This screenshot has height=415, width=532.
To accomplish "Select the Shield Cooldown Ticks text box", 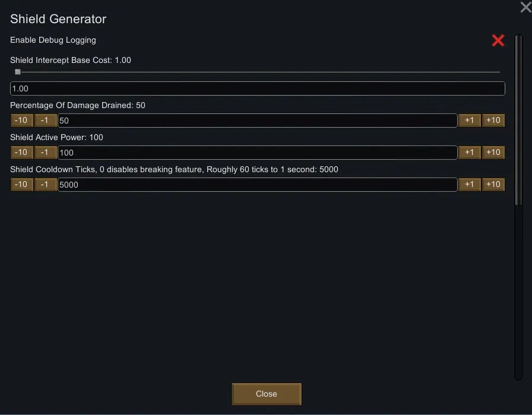I will click(x=258, y=185).
